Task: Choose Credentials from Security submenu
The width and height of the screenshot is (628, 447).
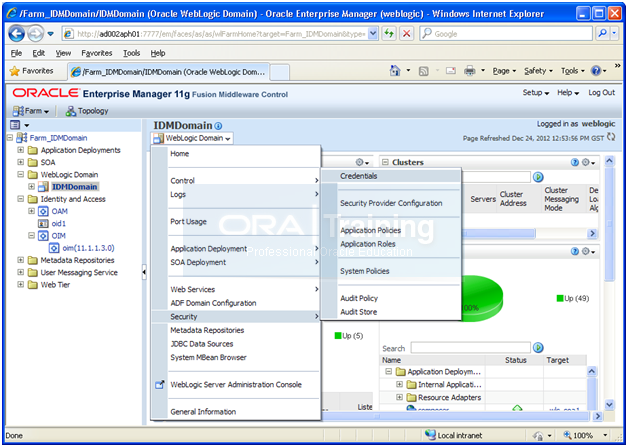Action: (x=390, y=176)
